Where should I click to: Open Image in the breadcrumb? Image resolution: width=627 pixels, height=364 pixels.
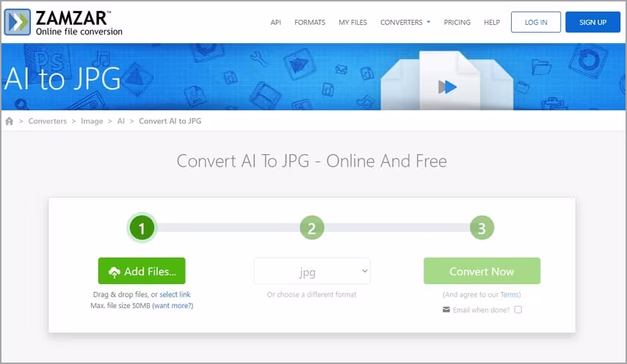92,121
